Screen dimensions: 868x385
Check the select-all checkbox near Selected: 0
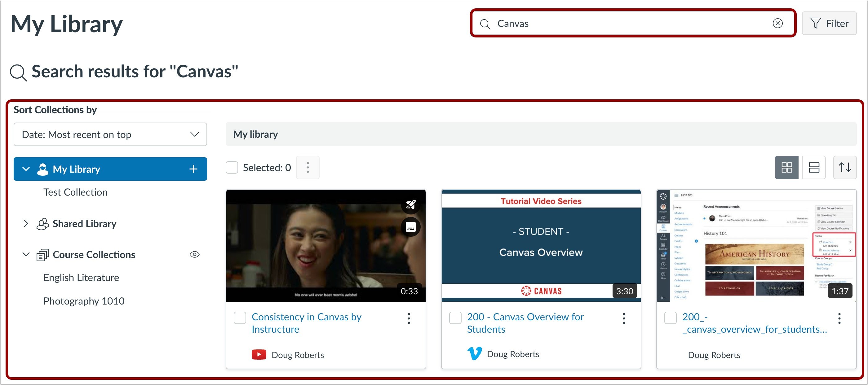click(x=232, y=167)
